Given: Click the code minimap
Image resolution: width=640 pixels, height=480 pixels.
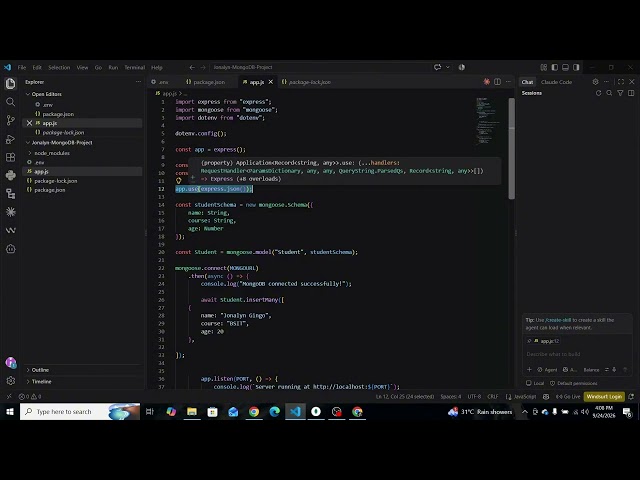Looking at the screenshot, I should click(x=487, y=121).
